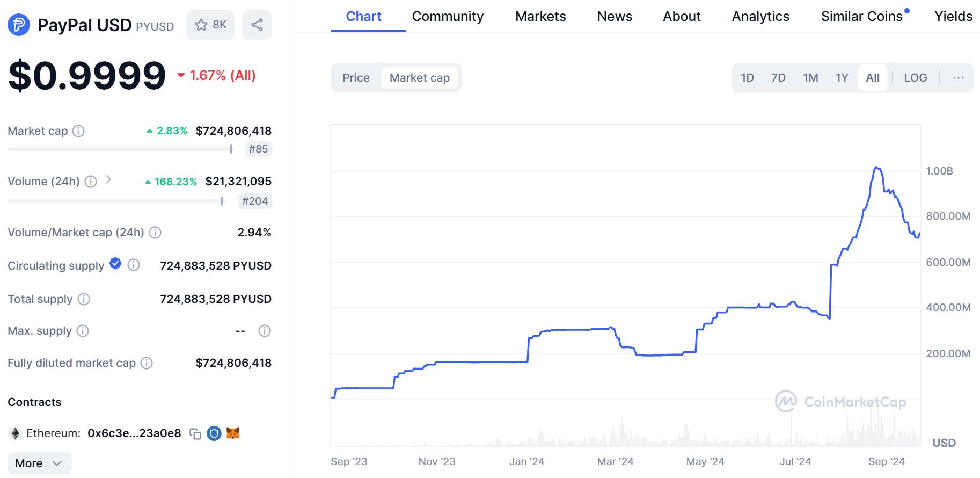Select the All time range

coord(873,78)
